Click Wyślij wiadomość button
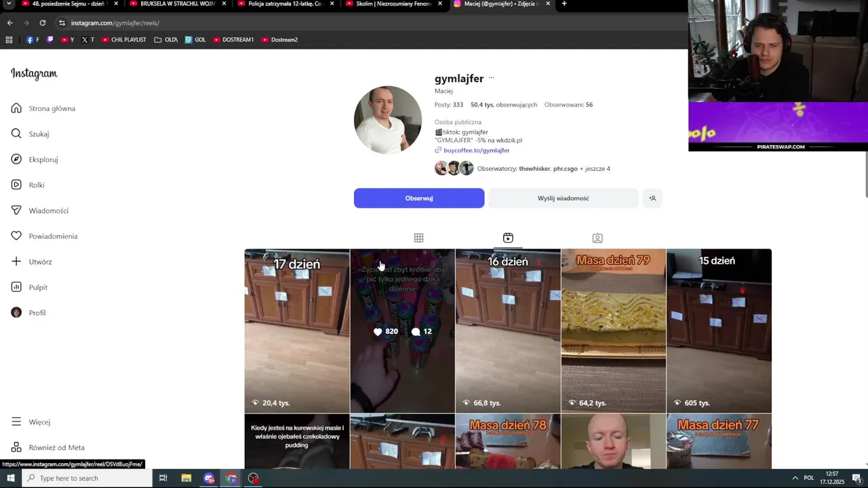The width and height of the screenshot is (868, 488). click(x=563, y=198)
